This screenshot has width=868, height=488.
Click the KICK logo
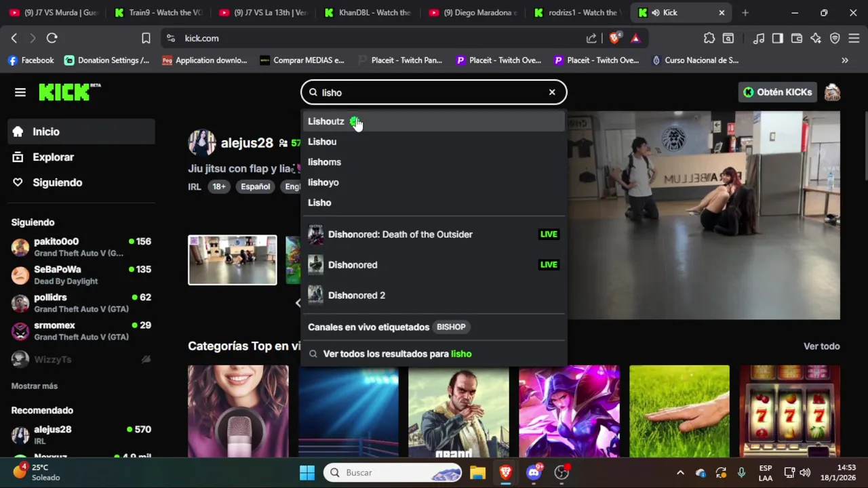point(70,92)
